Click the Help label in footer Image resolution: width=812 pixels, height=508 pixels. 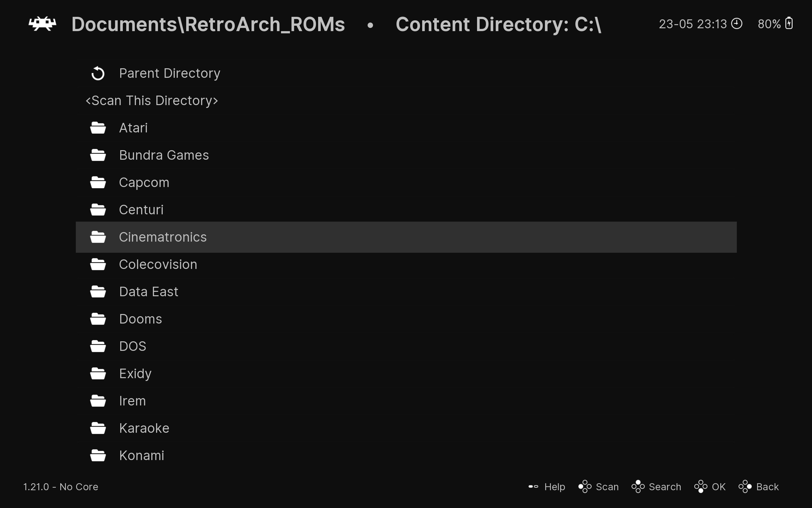(x=555, y=486)
